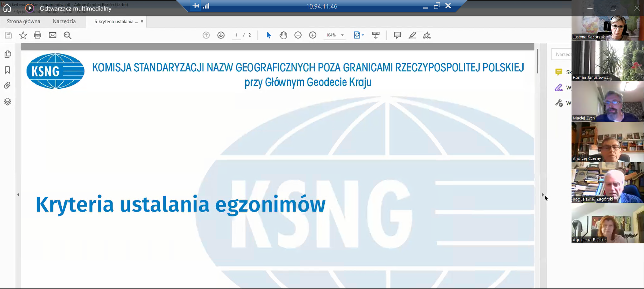Select the highlight text pen tool
Image resolution: width=644 pixels, height=289 pixels.
pyautogui.click(x=412, y=35)
